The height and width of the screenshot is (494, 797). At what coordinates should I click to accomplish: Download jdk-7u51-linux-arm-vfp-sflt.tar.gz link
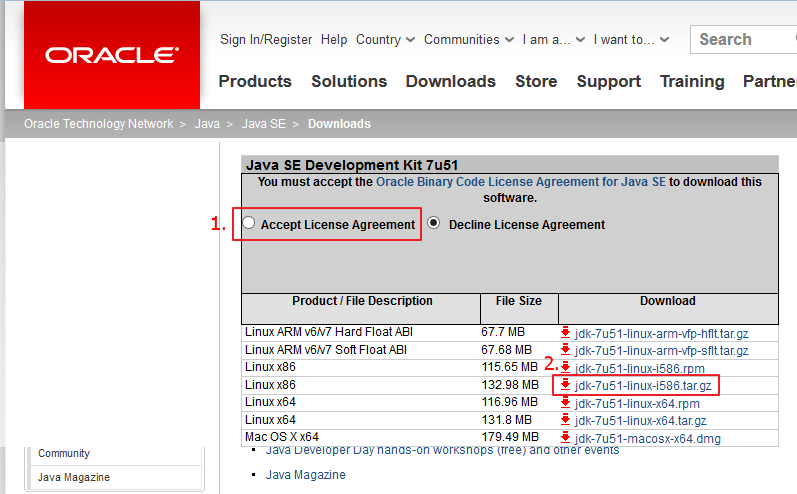(x=661, y=351)
